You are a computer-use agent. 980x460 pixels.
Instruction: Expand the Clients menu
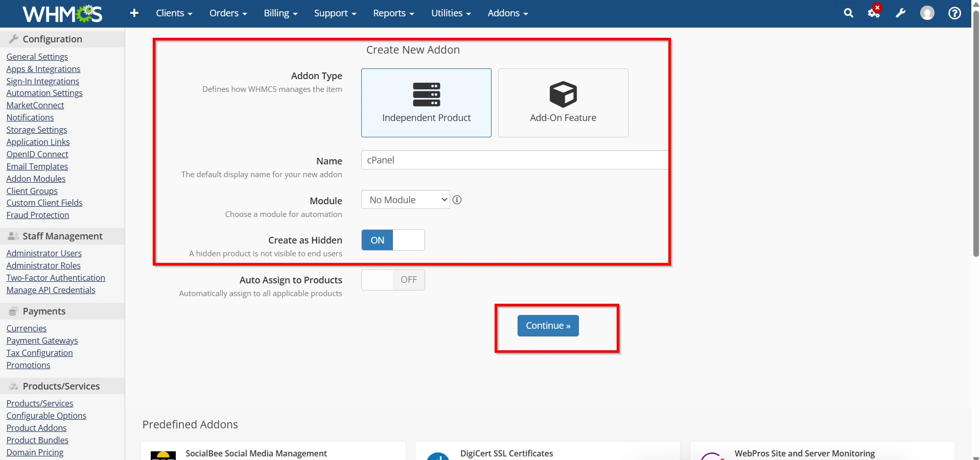[174, 13]
